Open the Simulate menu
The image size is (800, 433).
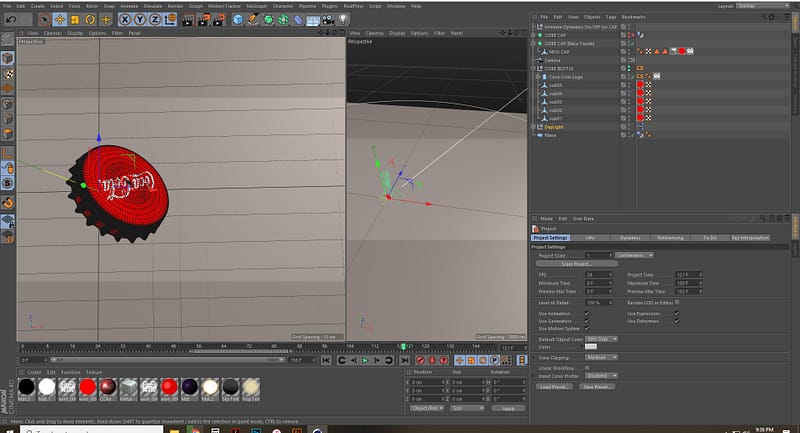tap(153, 6)
